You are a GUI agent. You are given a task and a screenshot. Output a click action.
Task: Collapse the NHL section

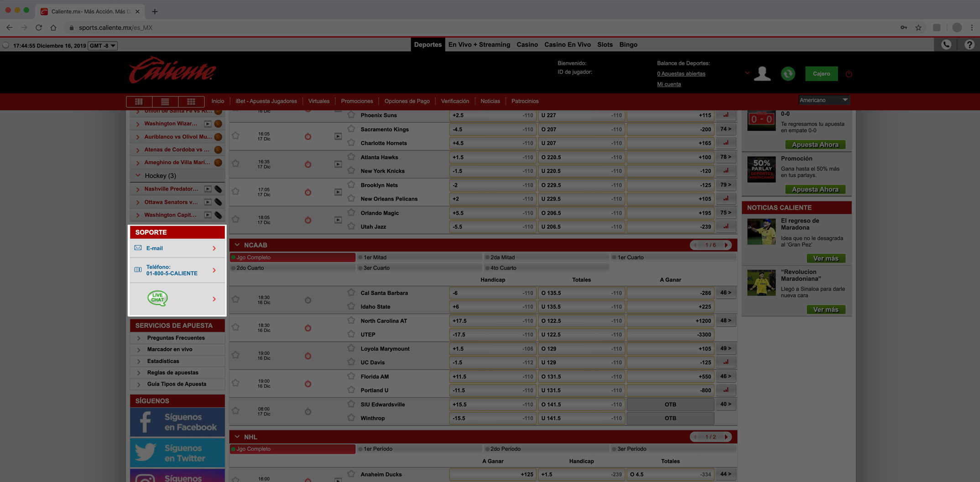237,437
